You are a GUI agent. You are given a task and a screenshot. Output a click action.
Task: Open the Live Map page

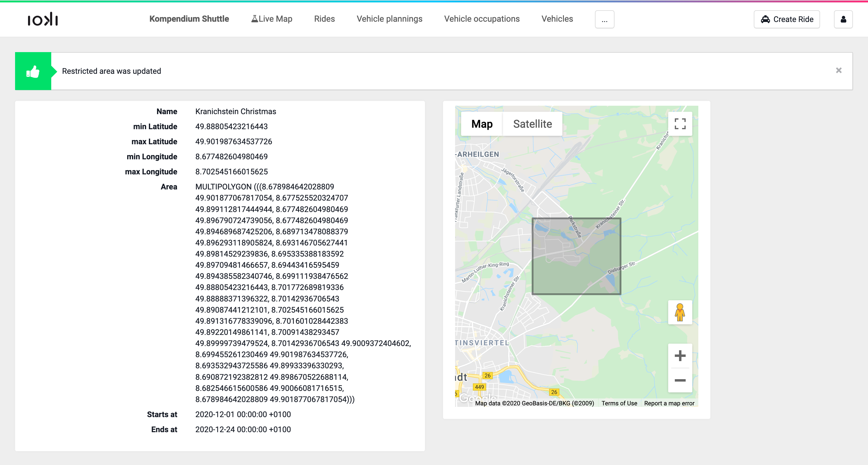pos(272,19)
